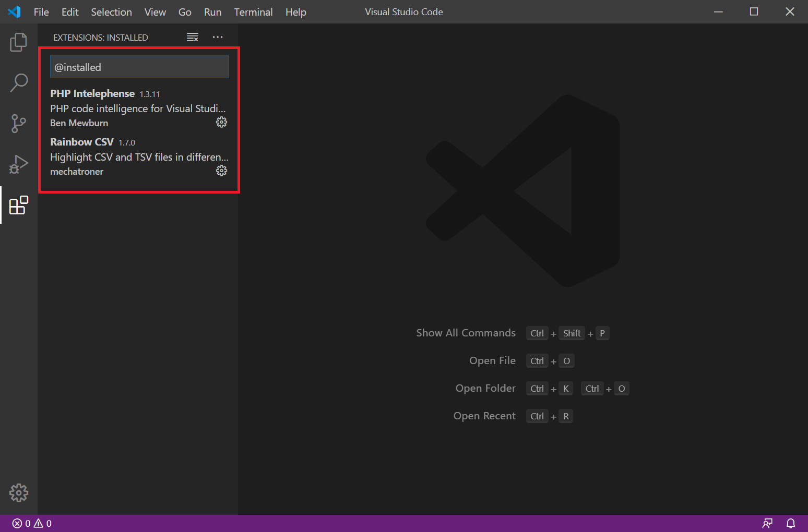Open the Source Control view
This screenshot has width=808, height=532.
pyautogui.click(x=19, y=124)
